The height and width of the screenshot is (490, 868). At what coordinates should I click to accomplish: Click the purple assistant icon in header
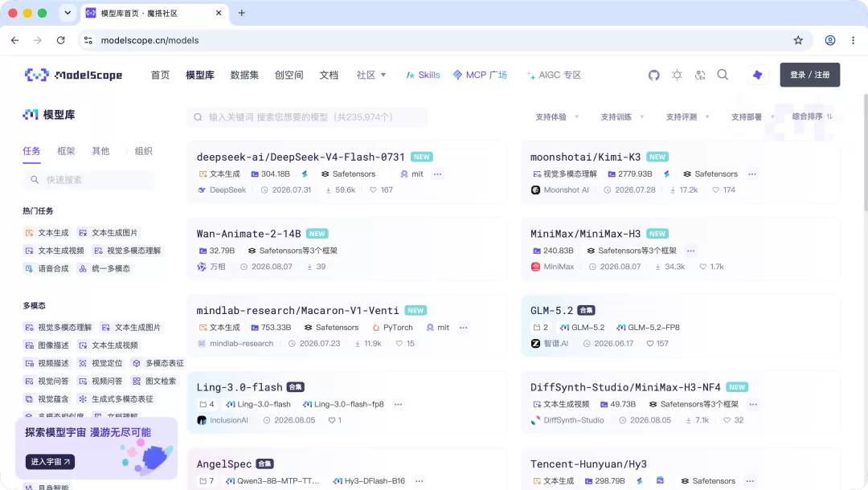point(757,75)
